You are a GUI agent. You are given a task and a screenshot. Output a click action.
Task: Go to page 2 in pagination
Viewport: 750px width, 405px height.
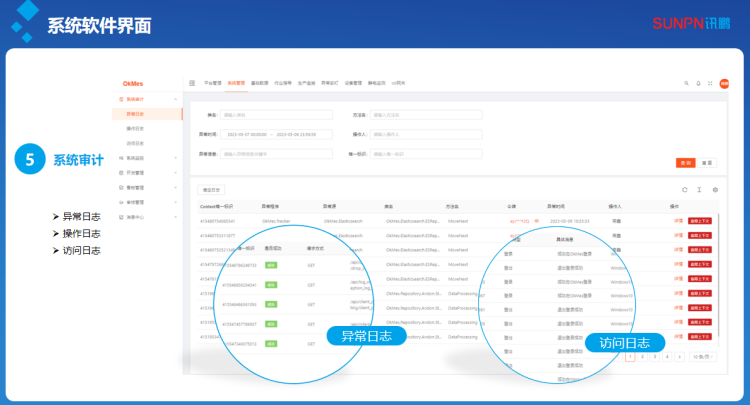click(x=642, y=356)
